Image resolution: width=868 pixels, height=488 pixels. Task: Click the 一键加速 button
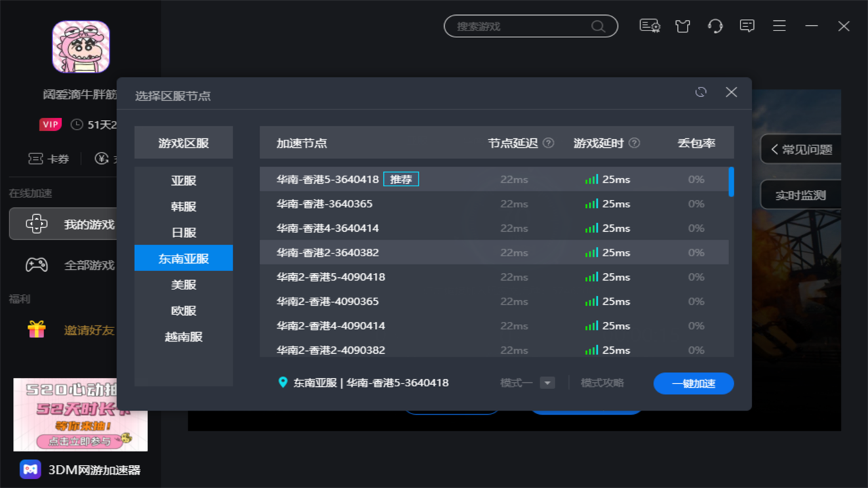(694, 383)
